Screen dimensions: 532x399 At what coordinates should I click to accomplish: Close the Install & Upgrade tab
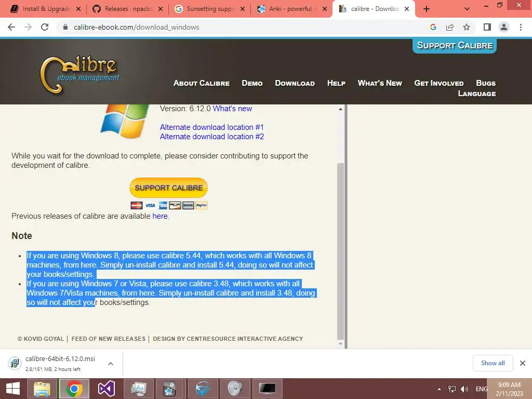(x=78, y=9)
